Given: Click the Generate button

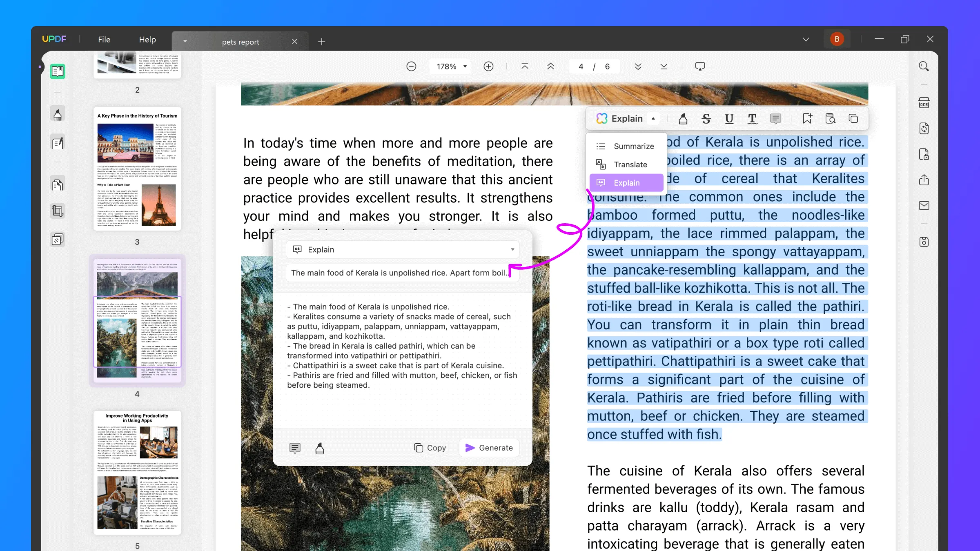Looking at the screenshot, I should coord(490,448).
